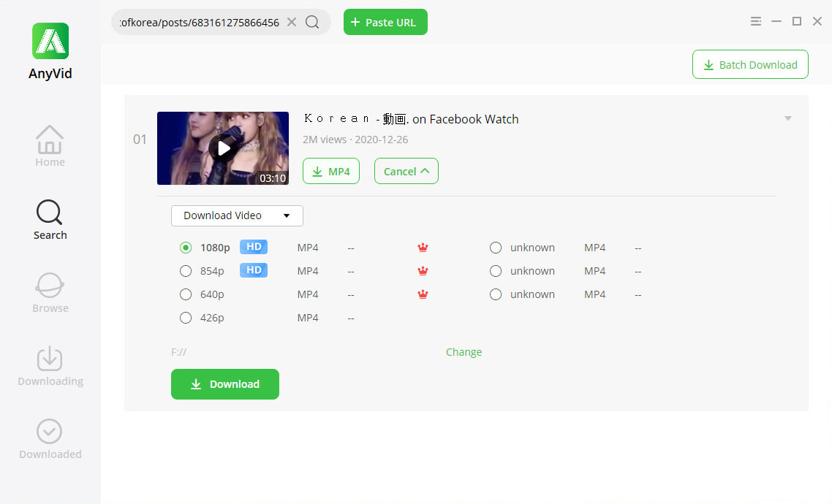Click the green Download button
The image size is (832, 504).
(225, 384)
